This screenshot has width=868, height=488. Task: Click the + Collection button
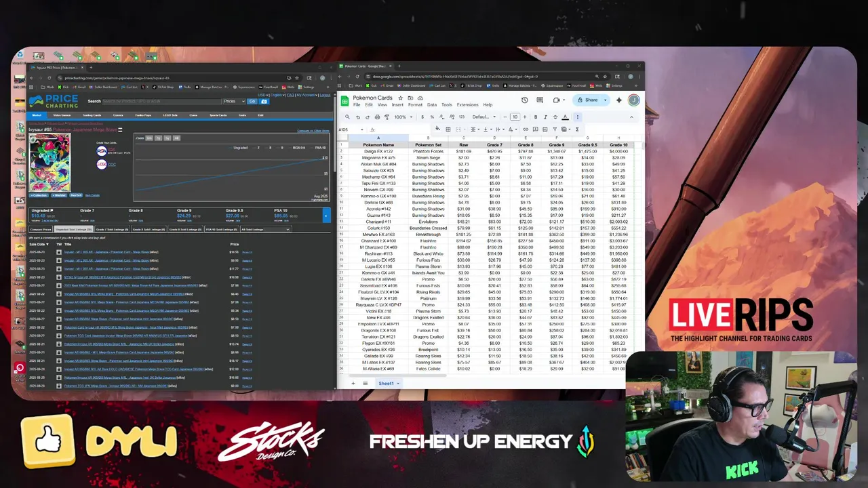39,195
